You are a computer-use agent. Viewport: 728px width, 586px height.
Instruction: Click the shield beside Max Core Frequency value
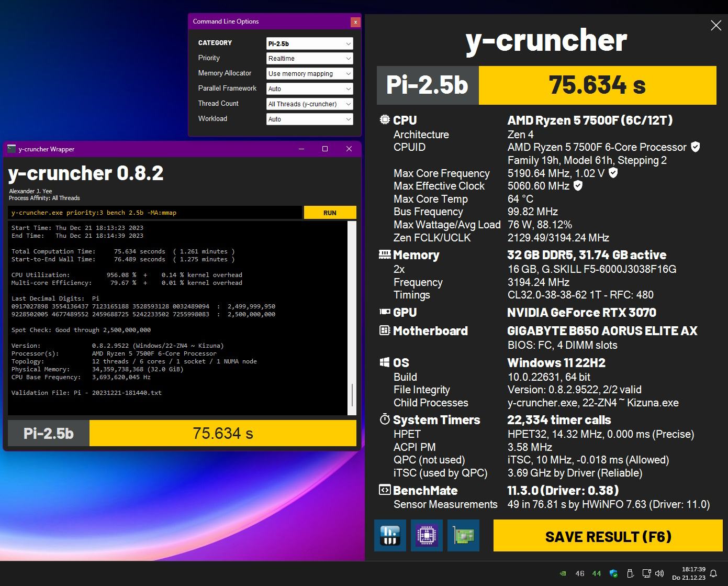[613, 172]
